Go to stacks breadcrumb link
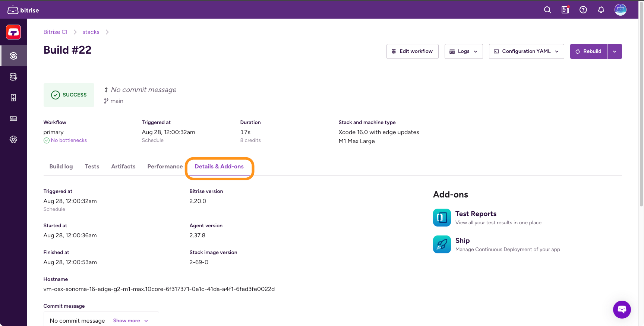 click(x=91, y=32)
